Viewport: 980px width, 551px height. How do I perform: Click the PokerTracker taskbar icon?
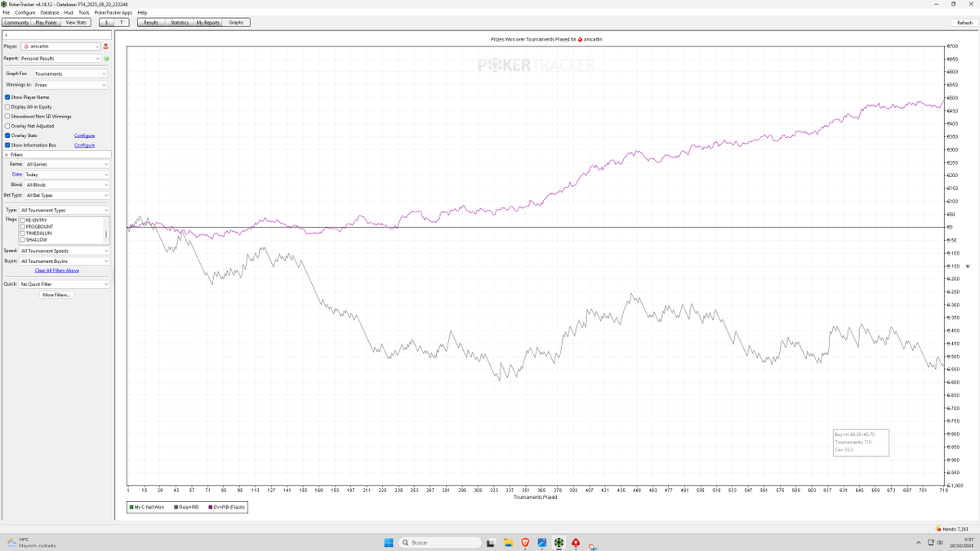[559, 543]
